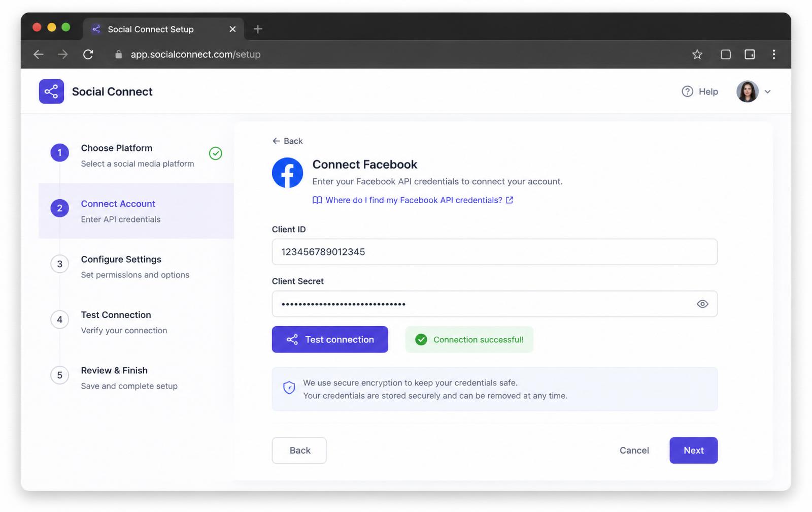
Task: Go to step 1 Choose Platform
Action: point(136,155)
